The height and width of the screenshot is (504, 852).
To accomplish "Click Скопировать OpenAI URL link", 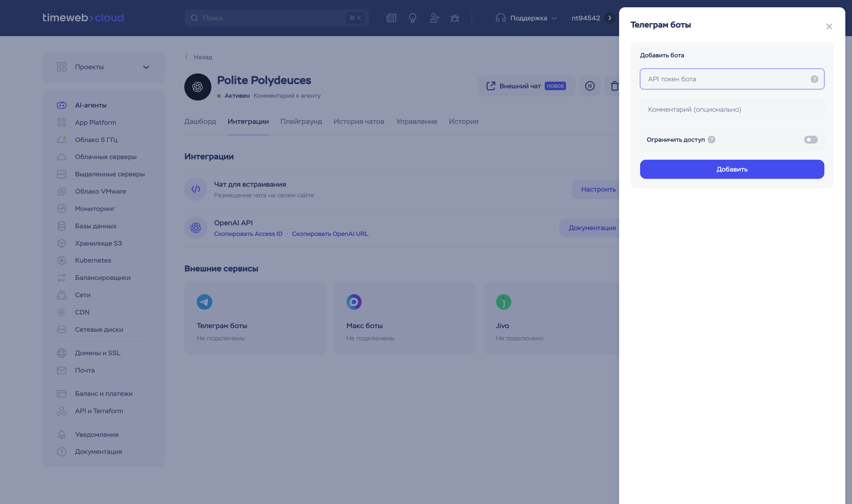I will [x=330, y=234].
